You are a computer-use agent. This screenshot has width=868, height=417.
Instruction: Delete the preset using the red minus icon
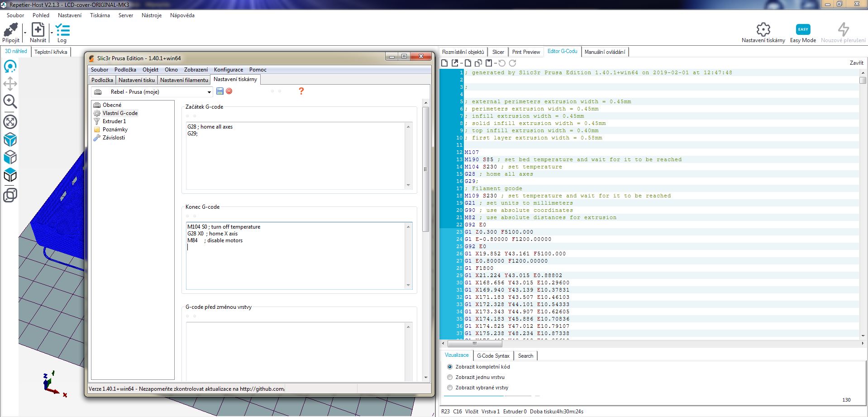[229, 91]
